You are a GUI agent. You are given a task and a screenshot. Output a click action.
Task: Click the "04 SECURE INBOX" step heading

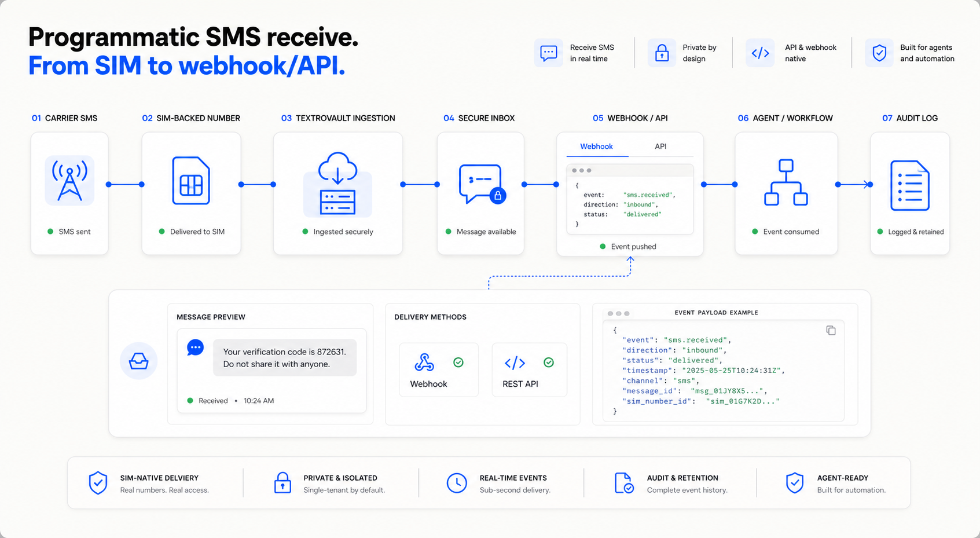pos(479,118)
